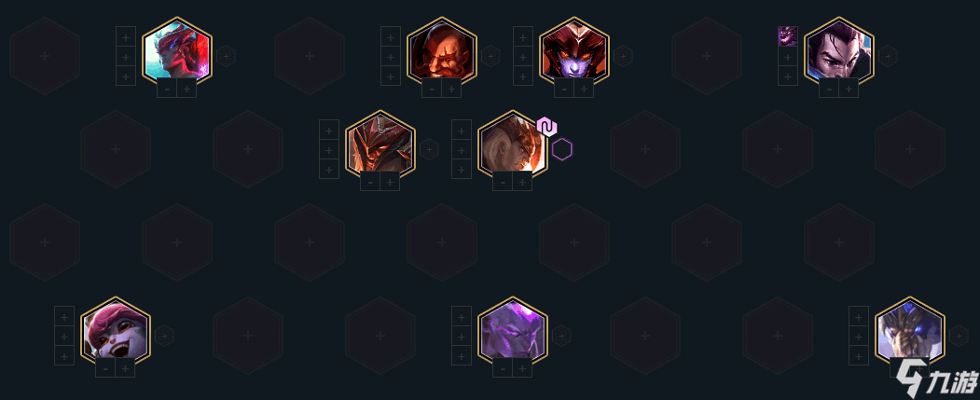Select the dark red armored helmet champion
The image size is (980, 400).
380,145
